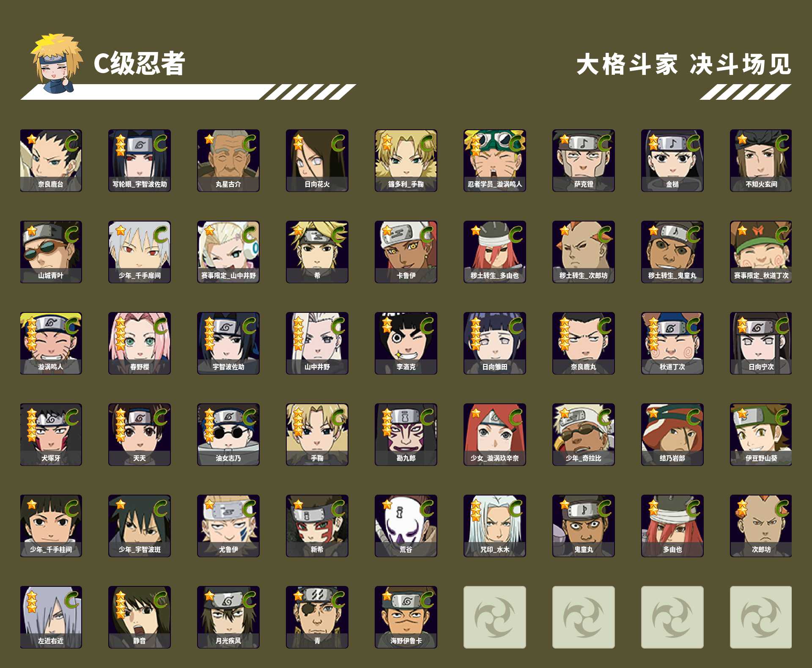Image resolution: width=812 pixels, height=668 pixels.
Task: Choose the 李洛克 ninja portrait
Action: coord(406,343)
